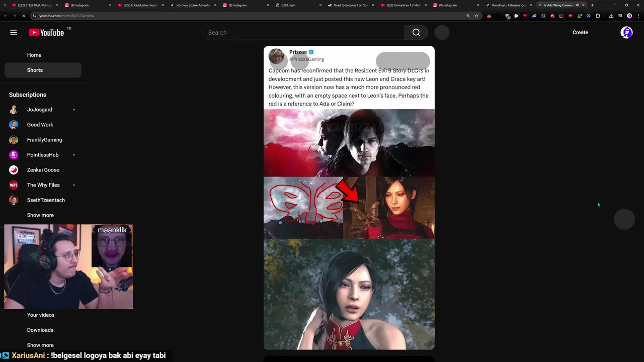The height and width of the screenshot is (362, 644).
Task: Open SsethTzeentach channel subscription
Action: coord(43,200)
